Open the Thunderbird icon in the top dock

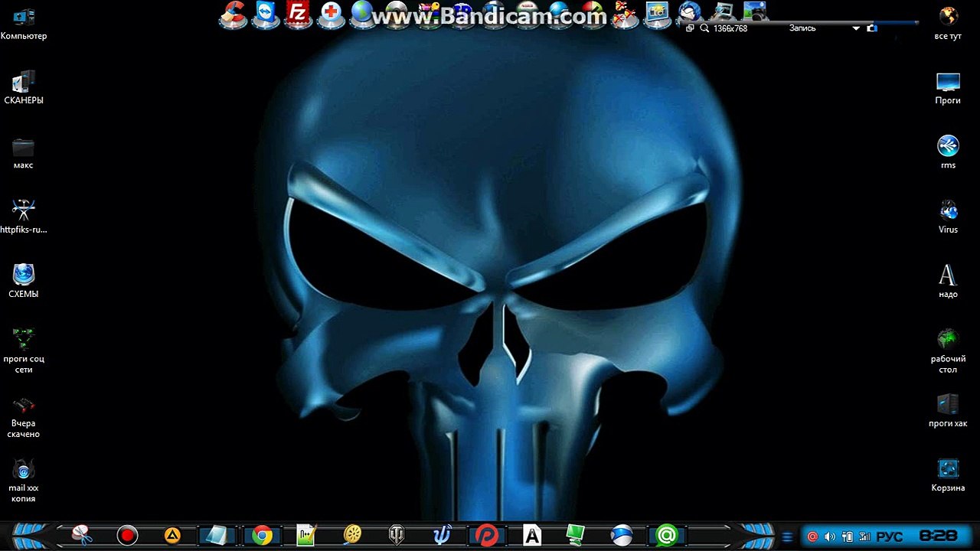(689, 12)
